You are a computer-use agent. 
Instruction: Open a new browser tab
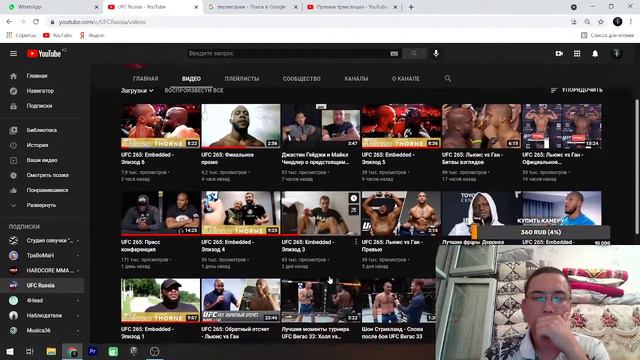[x=411, y=7]
